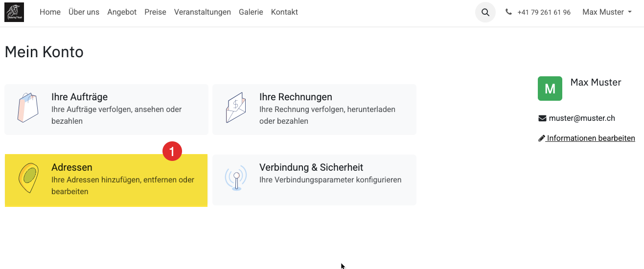Go to the Home menu item
This screenshot has height=269, width=644.
(50, 12)
